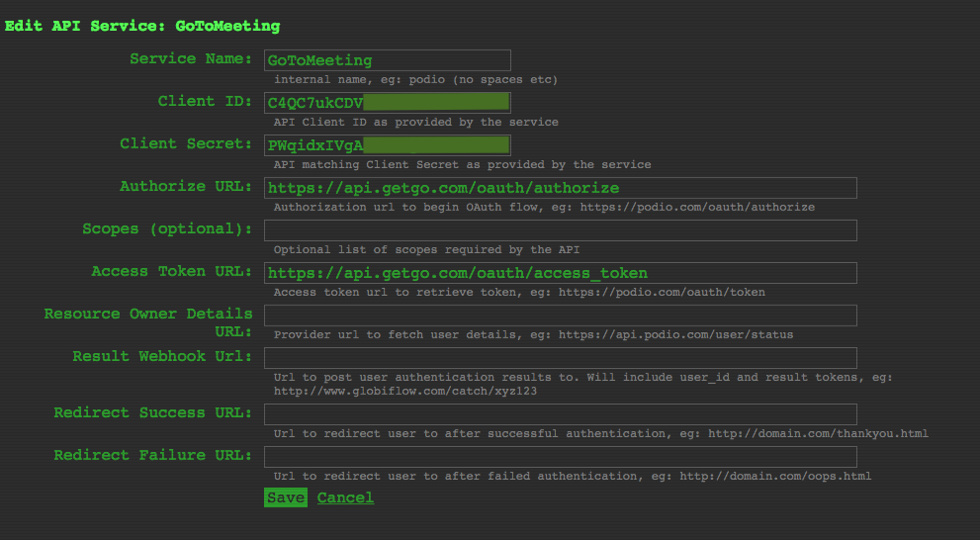The height and width of the screenshot is (540, 980).
Task: Click the Access Token URL input field
Action: click(561, 273)
